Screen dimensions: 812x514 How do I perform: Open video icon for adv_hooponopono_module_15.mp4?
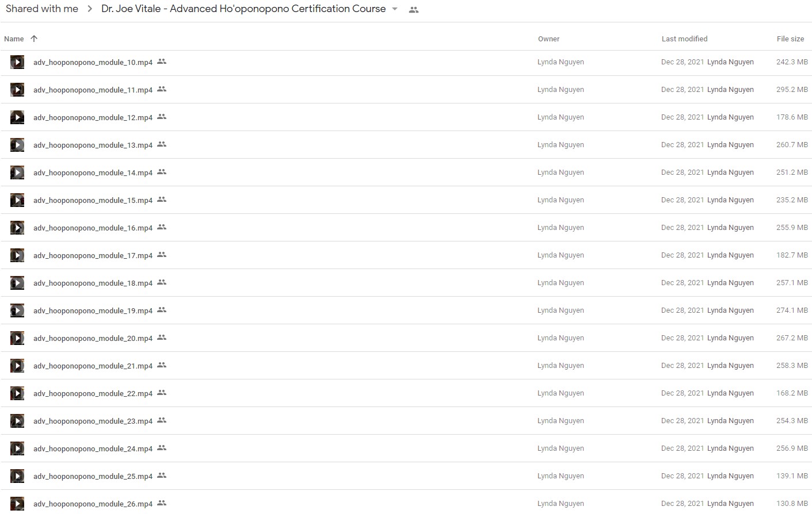[x=17, y=200]
